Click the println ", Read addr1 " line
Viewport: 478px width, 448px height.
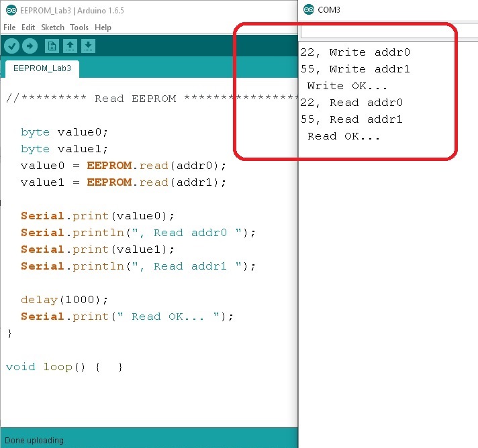[138, 266]
